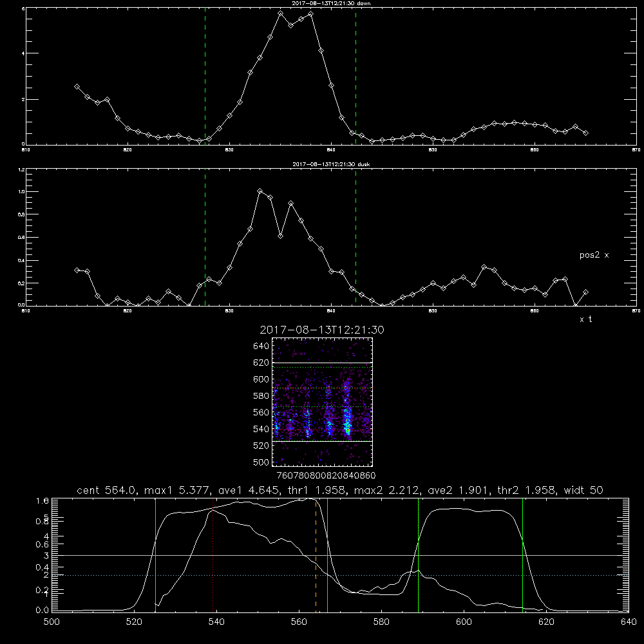Select right green dashed marker in dusk plot
644x644 pixels.
355,238
